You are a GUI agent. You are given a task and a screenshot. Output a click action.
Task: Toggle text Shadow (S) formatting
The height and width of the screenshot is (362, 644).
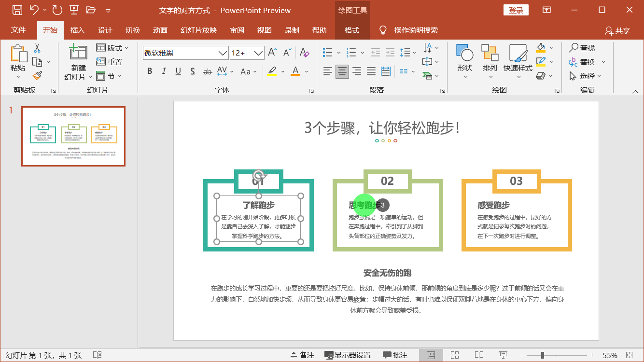coord(193,71)
